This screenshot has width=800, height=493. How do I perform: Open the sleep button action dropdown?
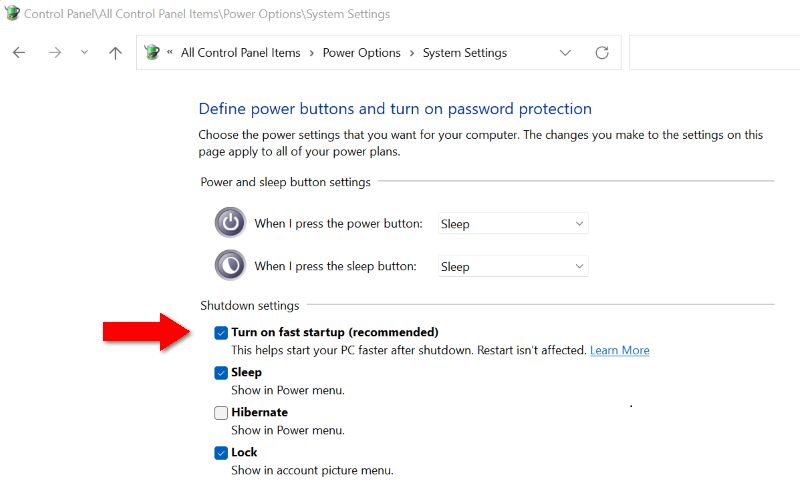pyautogui.click(x=513, y=267)
